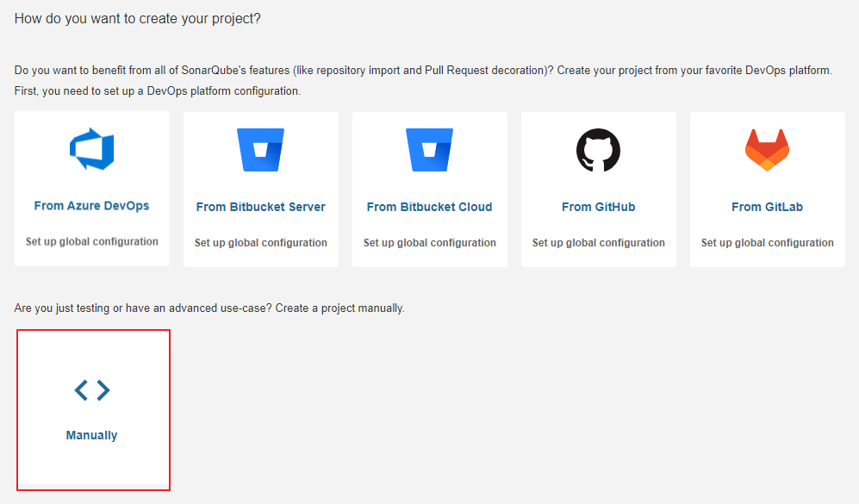Click the angle brackets code icon
Viewport: 859px width, 504px height.
point(92,390)
